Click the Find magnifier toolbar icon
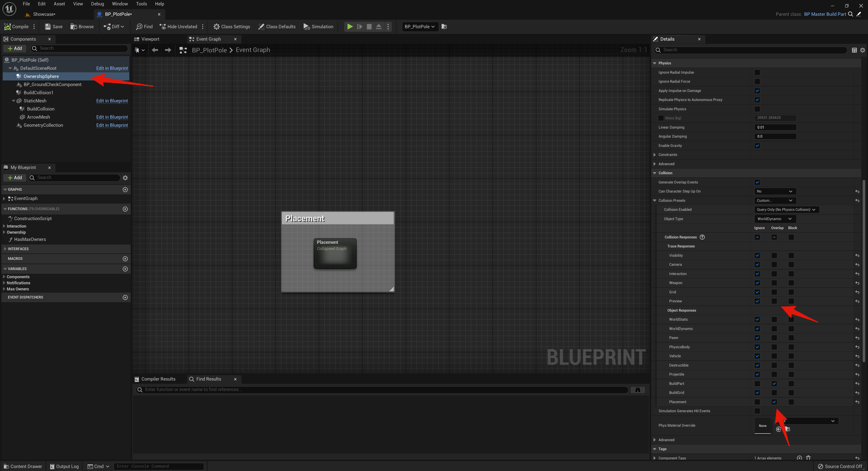The image size is (868, 471). tap(139, 27)
